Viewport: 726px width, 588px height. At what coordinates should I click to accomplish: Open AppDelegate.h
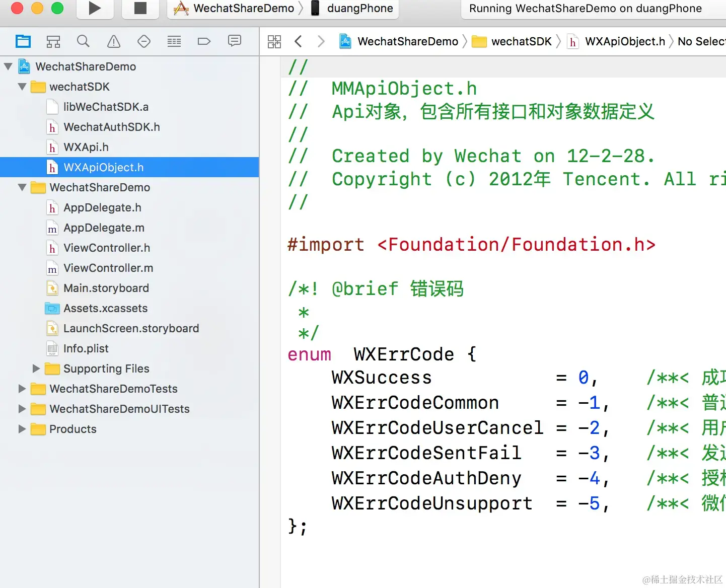[x=129, y=207]
